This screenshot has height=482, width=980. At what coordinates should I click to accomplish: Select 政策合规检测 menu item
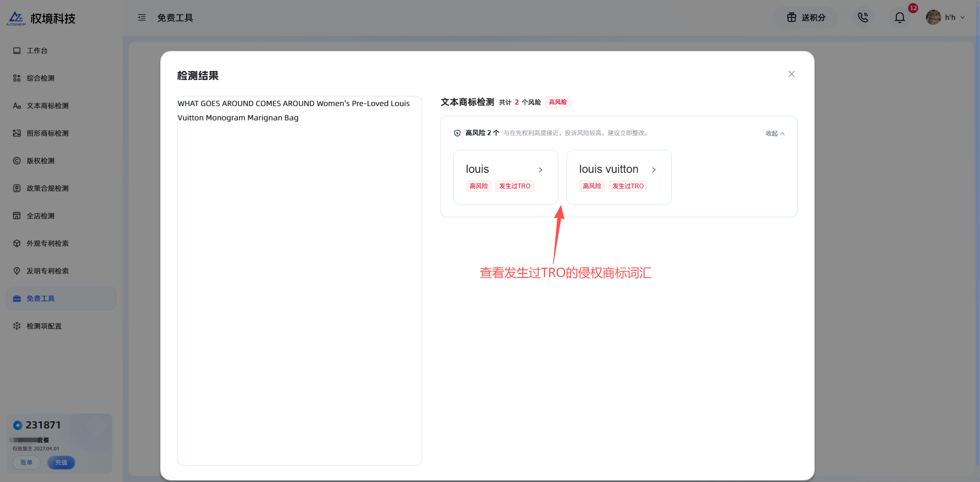click(x=61, y=188)
